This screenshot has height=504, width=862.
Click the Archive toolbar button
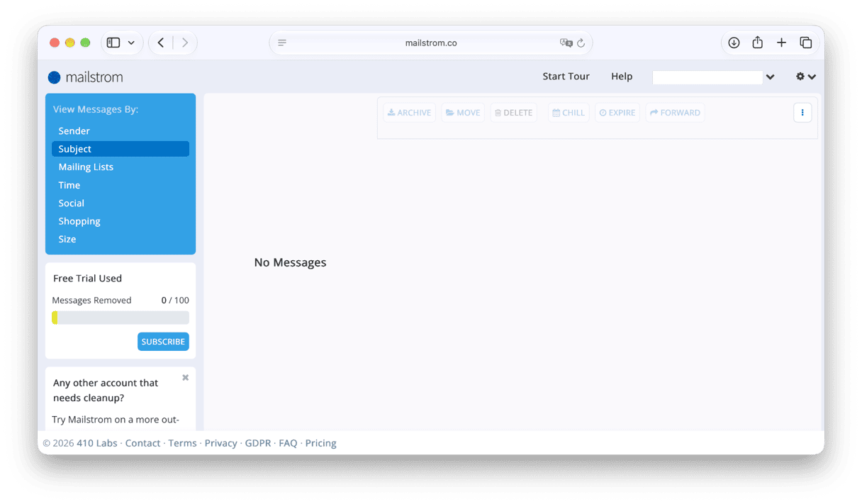409,113
